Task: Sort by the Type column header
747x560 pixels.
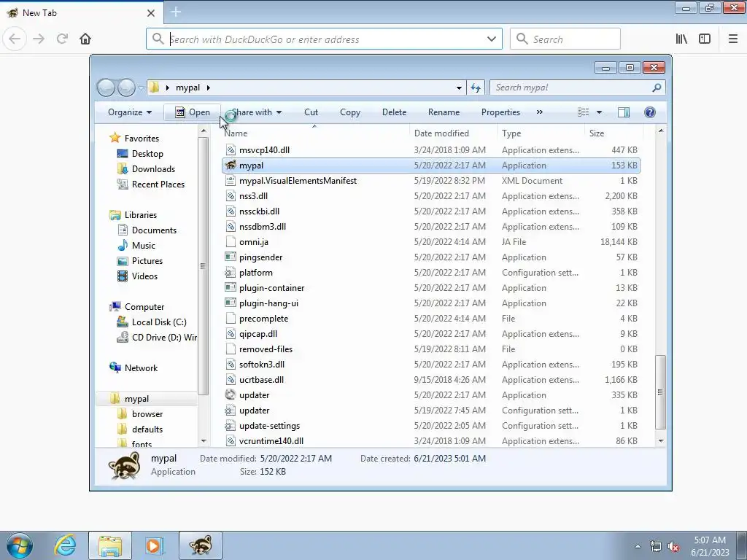Action: 541,133
